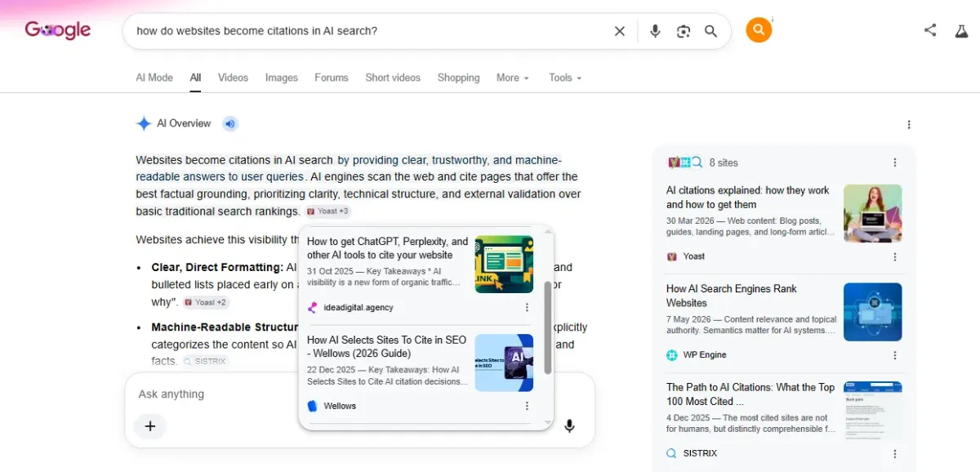Open options for Wellows result
980x472 pixels.
[x=527, y=406]
